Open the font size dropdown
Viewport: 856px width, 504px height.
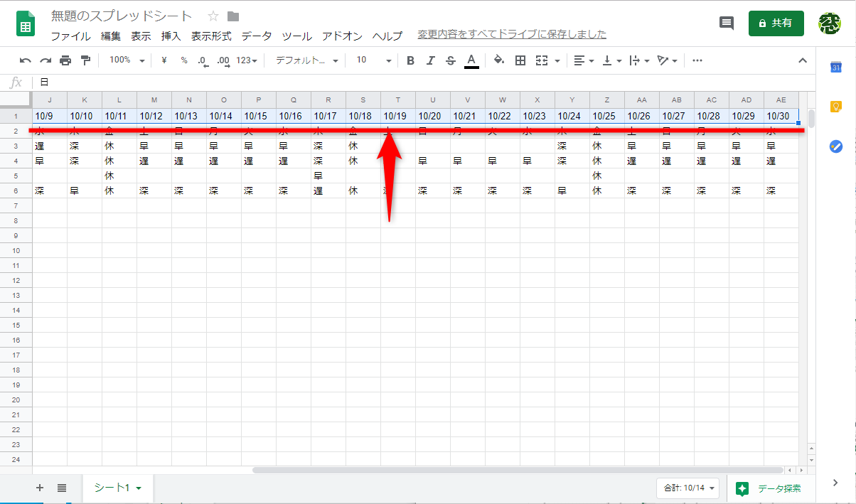click(371, 60)
